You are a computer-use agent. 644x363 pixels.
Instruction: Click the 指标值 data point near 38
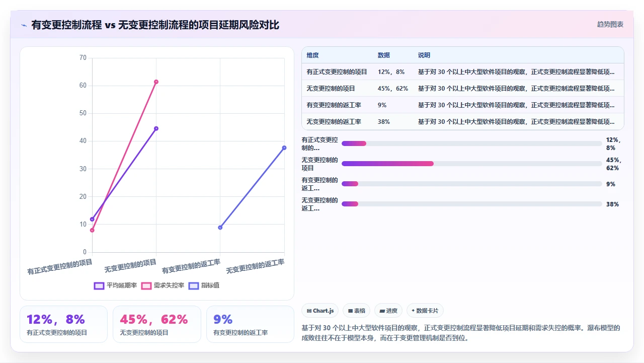pos(284,148)
